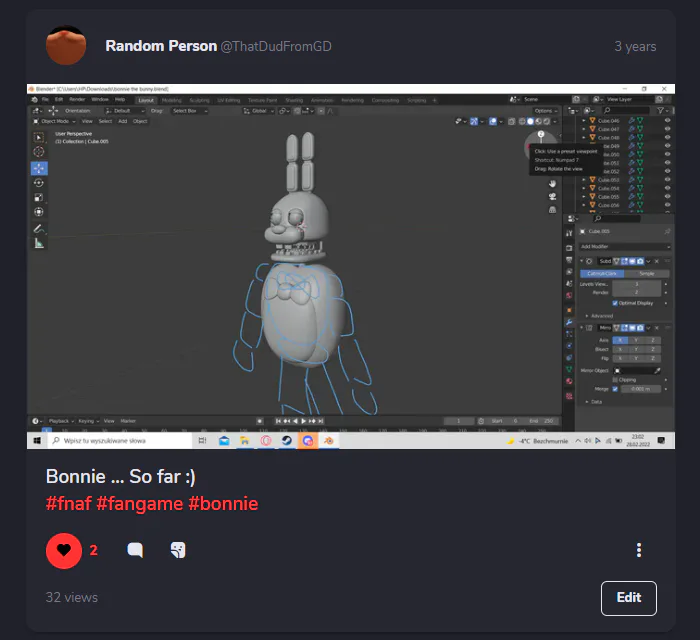Open the Mail app in Windows taskbar

[x=224, y=441]
